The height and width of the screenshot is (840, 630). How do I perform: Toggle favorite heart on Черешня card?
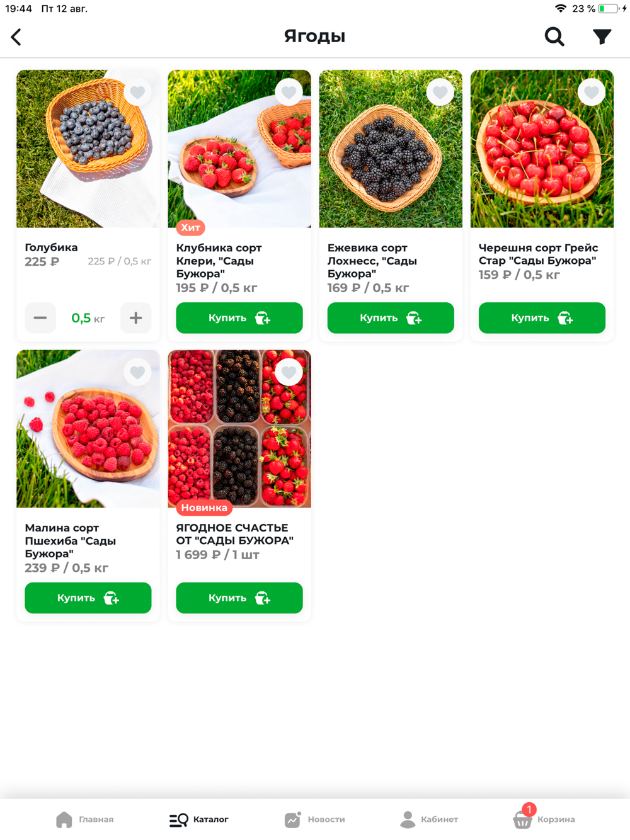click(x=591, y=93)
